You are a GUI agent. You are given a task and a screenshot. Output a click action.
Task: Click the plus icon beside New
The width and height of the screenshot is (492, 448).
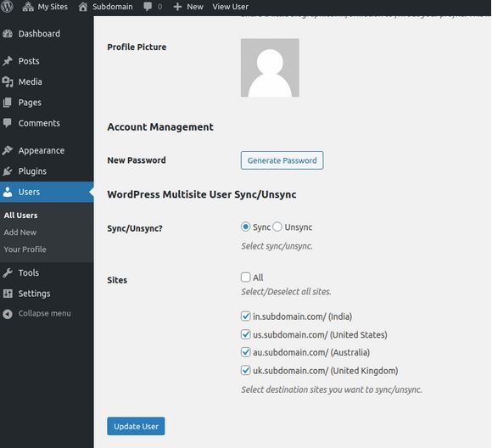[x=177, y=7]
